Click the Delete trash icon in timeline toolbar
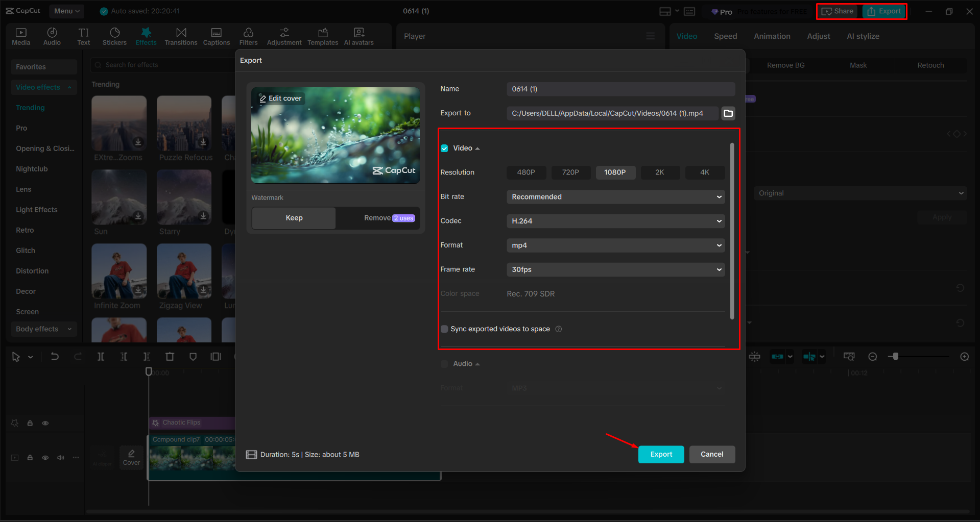The image size is (980, 522). click(x=170, y=356)
